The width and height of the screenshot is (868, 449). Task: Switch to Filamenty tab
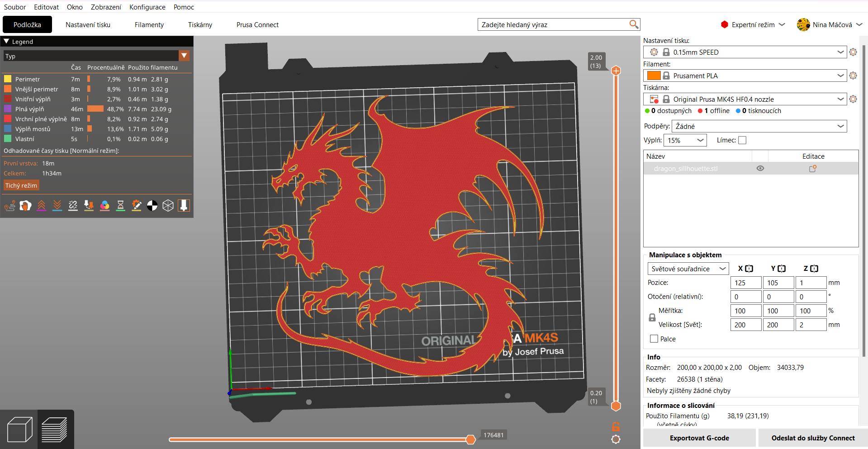[149, 24]
